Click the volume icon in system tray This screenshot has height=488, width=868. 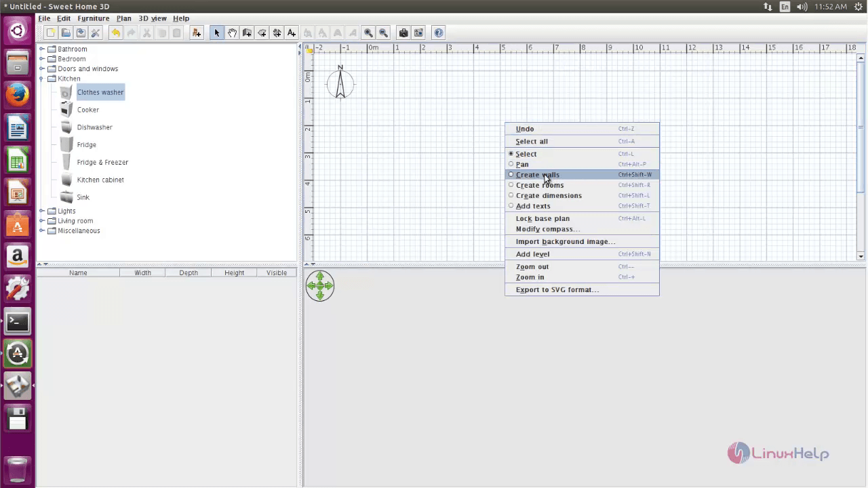coord(802,7)
